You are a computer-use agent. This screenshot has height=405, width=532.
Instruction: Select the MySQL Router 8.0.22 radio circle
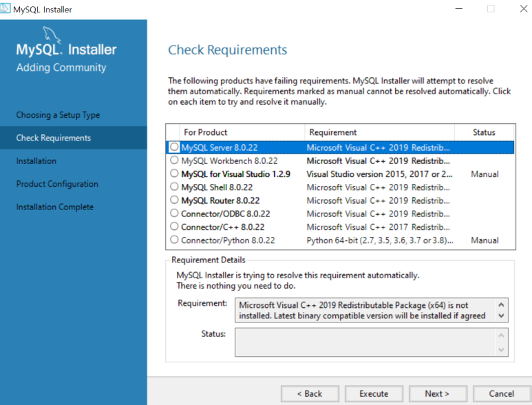click(x=174, y=200)
